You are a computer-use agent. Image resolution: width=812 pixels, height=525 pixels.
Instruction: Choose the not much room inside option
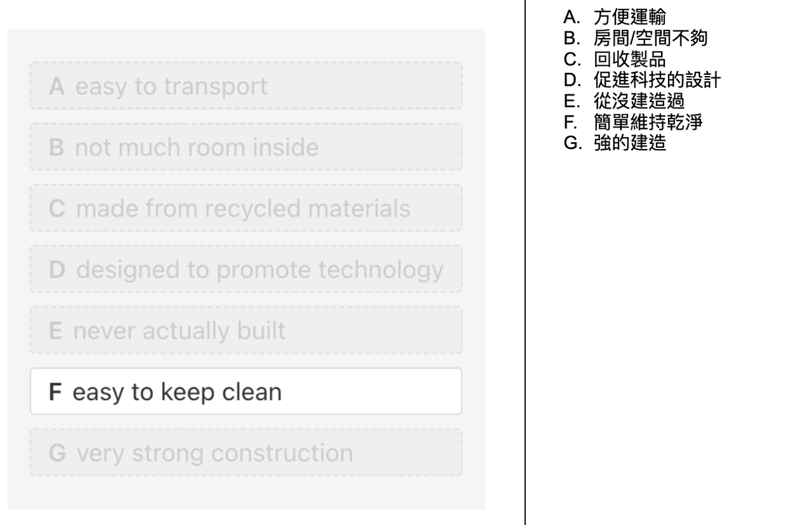[246, 147]
